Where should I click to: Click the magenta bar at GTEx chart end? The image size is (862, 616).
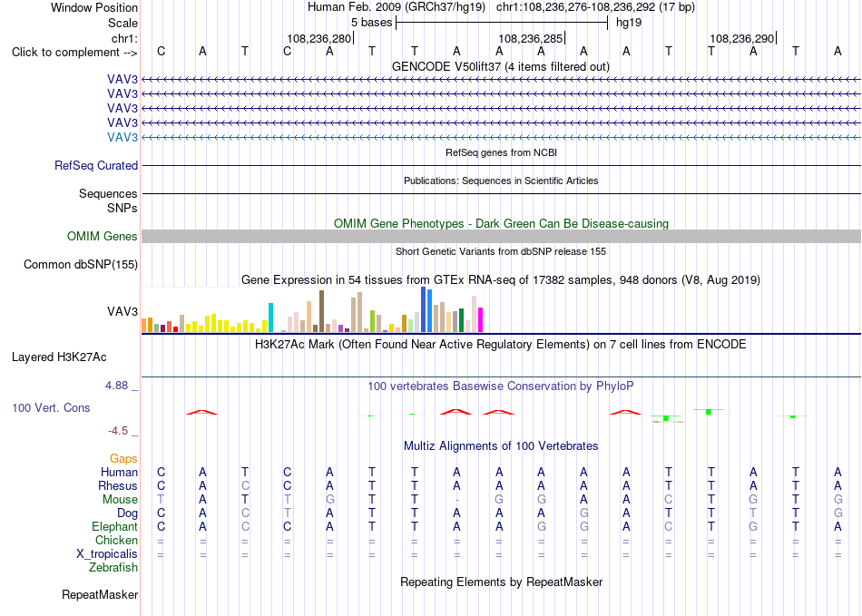pos(481,320)
